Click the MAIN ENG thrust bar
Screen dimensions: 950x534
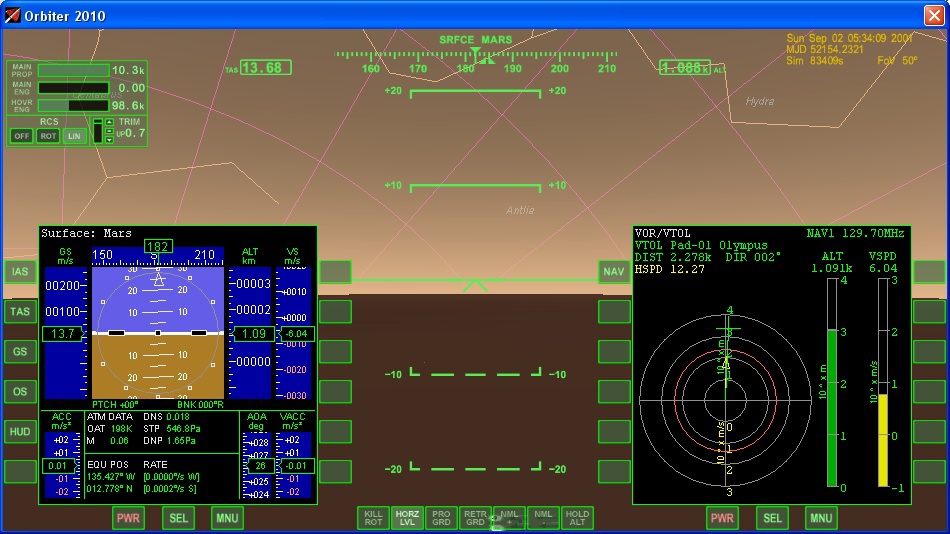(73, 88)
